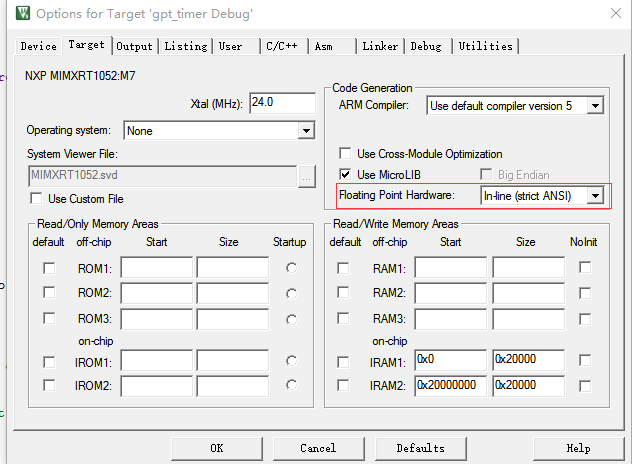Click the IRAM1 Start field showing 0x0
Image resolution: width=632 pixels, height=464 pixels.
click(x=451, y=360)
